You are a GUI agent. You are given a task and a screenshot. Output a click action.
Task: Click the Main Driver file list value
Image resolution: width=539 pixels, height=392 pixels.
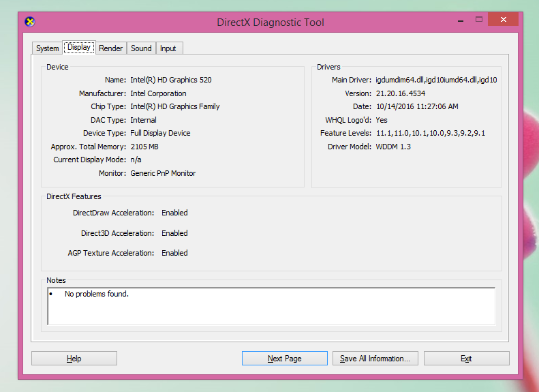click(x=436, y=80)
